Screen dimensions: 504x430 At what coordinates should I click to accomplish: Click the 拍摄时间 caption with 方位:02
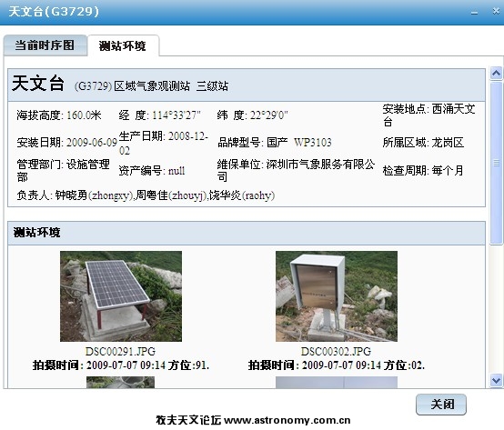(x=337, y=365)
